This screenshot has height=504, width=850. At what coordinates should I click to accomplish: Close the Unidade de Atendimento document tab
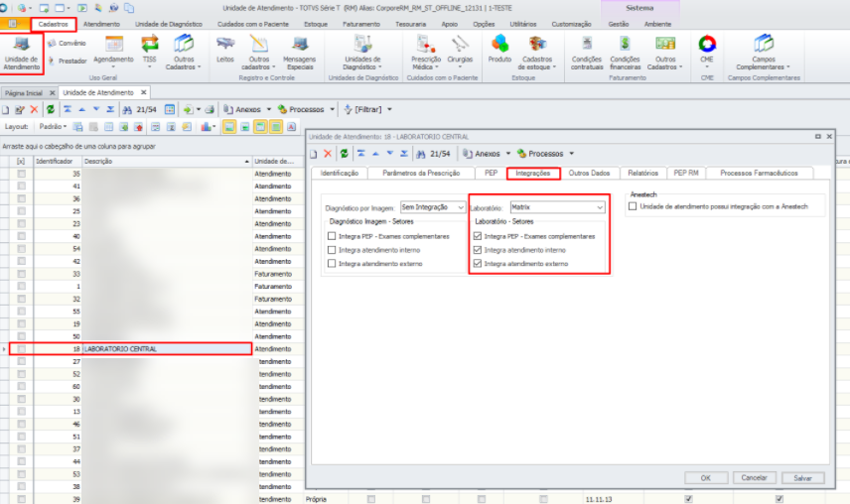pyautogui.click(x=144, y=92)
